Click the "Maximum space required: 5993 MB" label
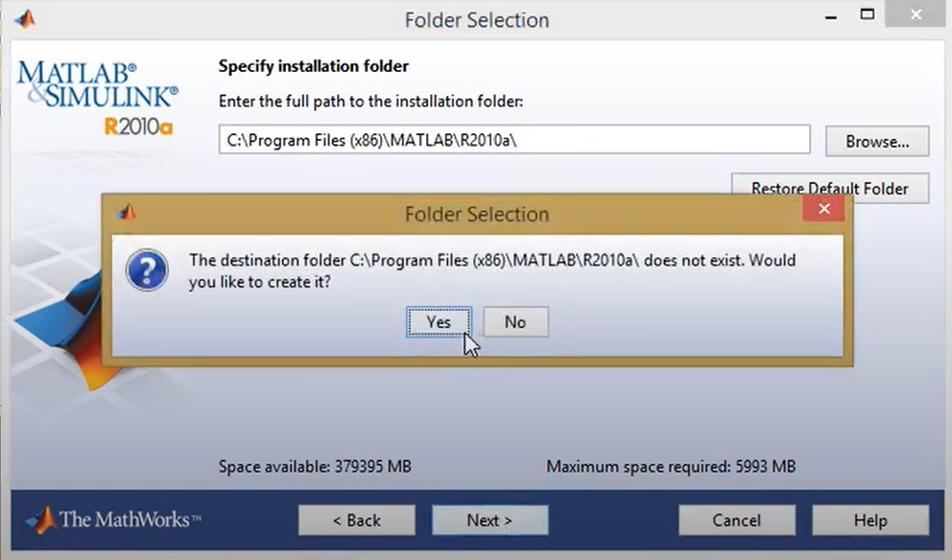This screenshot has width=952, height=560. pos(671,467)
